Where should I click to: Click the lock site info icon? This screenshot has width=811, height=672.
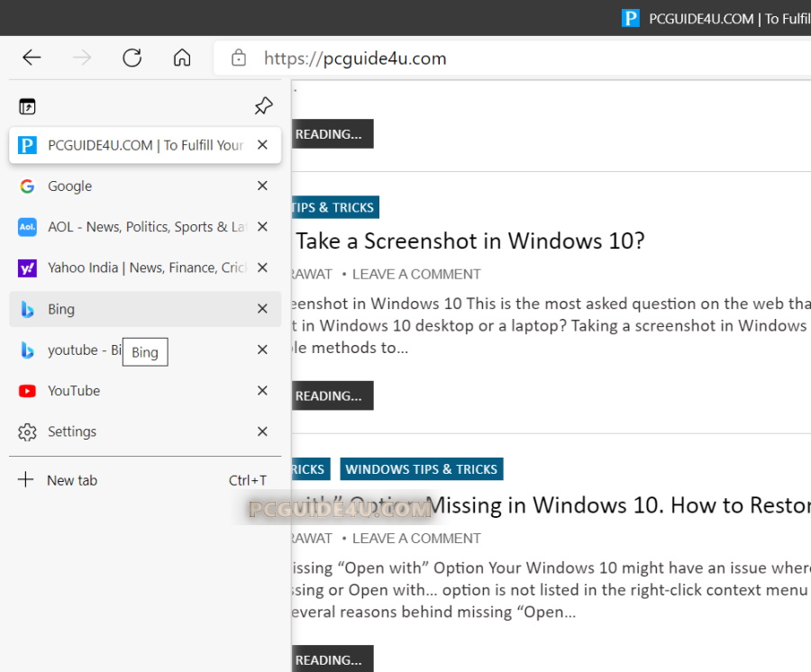click(x=239, y=59)
